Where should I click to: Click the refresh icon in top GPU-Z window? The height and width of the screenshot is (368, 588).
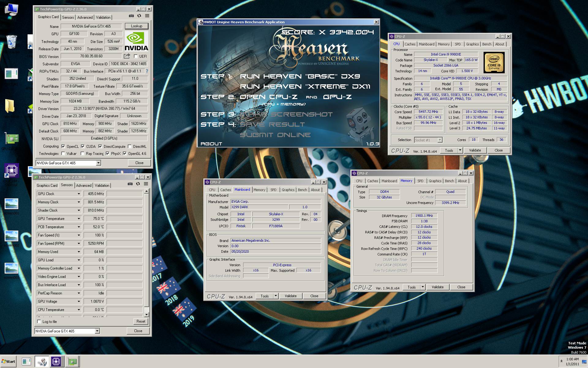[139, 16]
